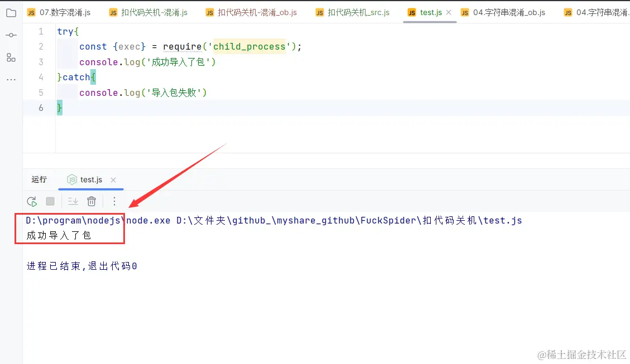Show more tool windows ellipsis
Viewport: 630px width, 364px height.
pos(11,80)
